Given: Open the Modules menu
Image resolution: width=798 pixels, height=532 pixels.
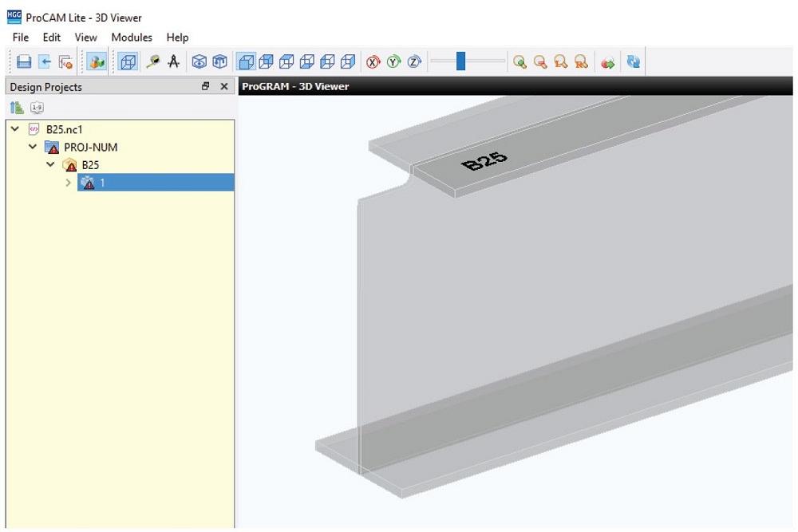Looking at the screenshot, I should (x=132, y=37).
